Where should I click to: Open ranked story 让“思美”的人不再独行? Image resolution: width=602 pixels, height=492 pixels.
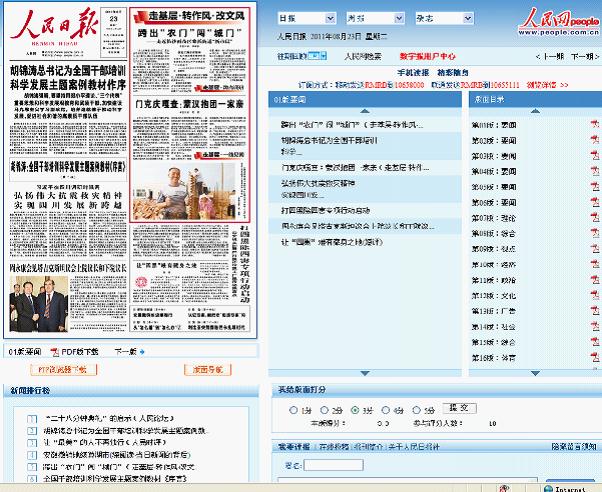click(104, 443)
